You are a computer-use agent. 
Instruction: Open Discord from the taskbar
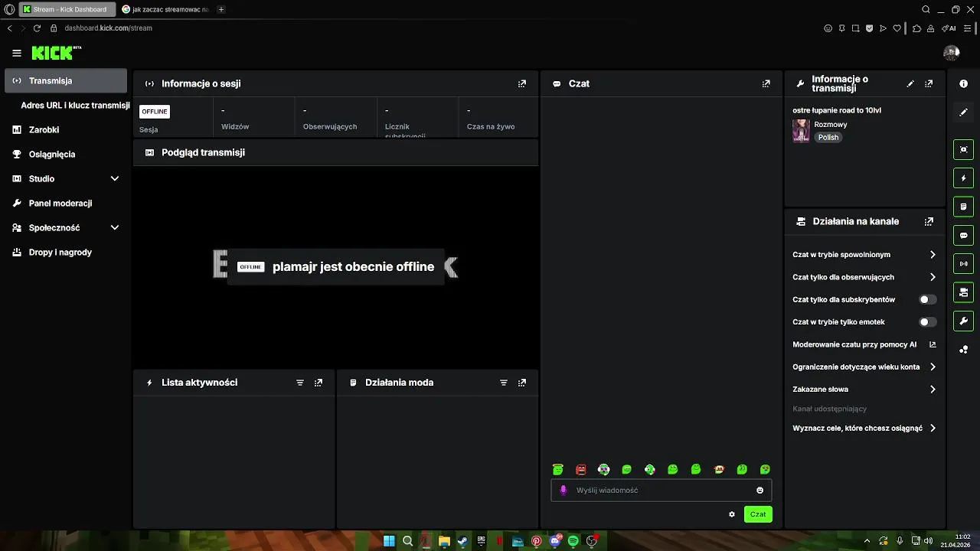[x=555, y=541]
